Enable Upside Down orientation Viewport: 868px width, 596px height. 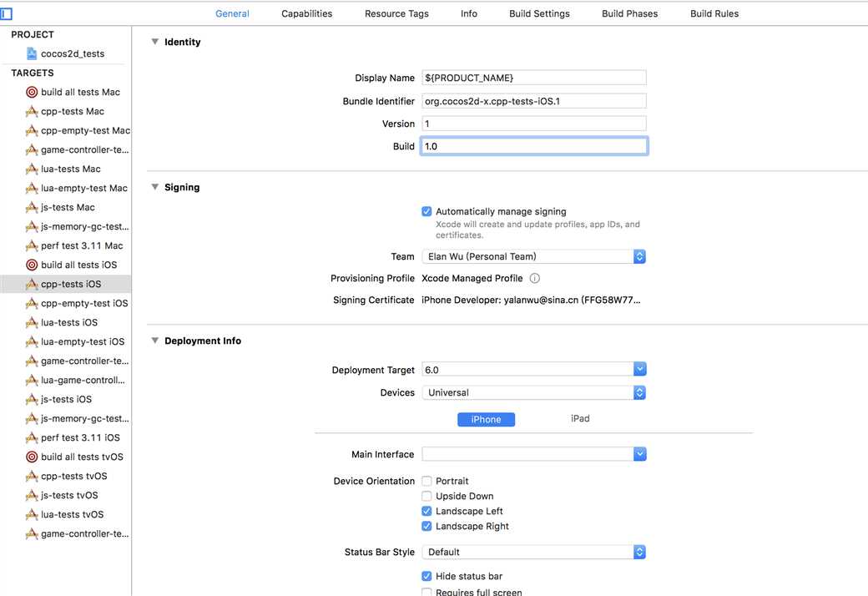[x=426, y=496]
